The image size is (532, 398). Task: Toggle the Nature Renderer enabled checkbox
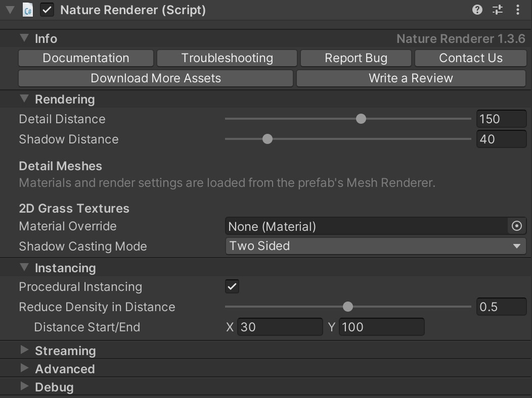click(47, 10)
